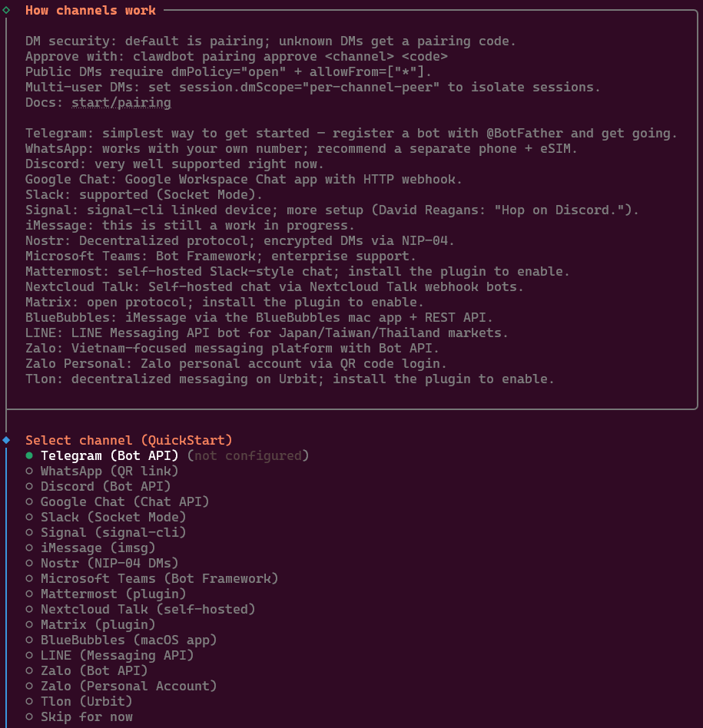Open the start/pairing docs link
Screen dimensions: 703x728
point(121,102)
